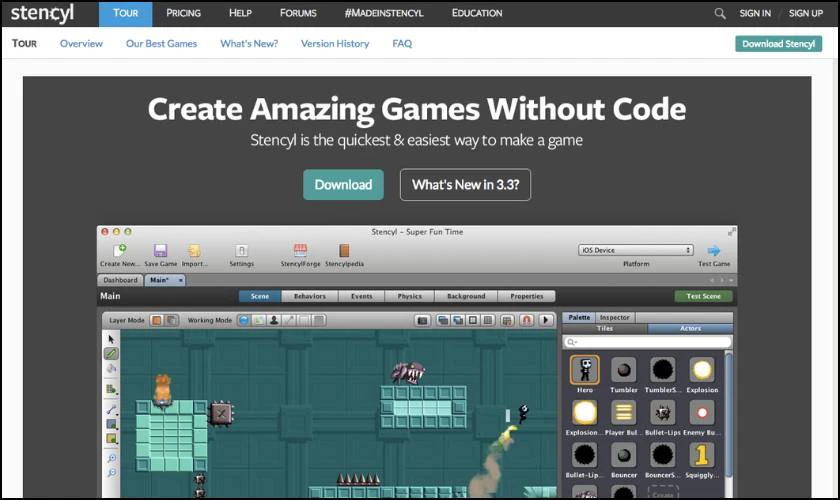Select the Player Bul... actor with yellow lines
The height and width of the screenshot is (500, 840).
coord(624,413)
